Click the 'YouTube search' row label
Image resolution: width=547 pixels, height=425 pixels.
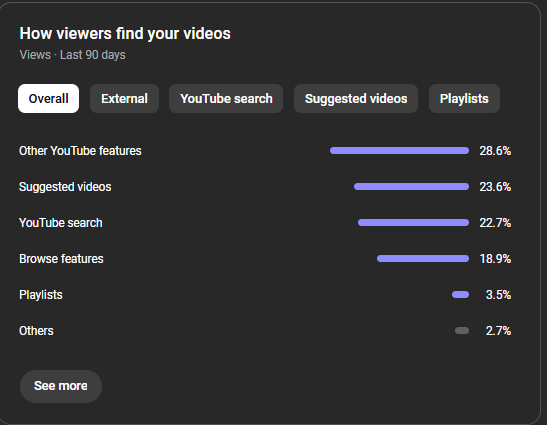click(x=61, y=223)
